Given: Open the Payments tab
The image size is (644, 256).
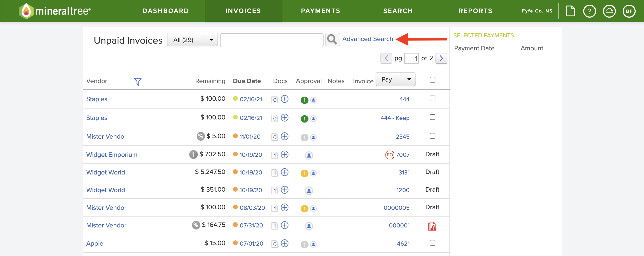Looking at the screenshot, I should pos(321,11).
